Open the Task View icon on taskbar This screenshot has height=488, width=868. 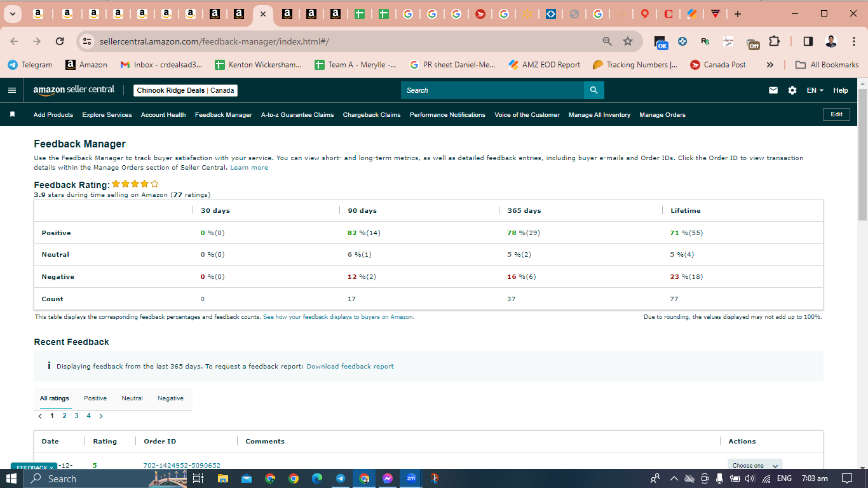pyautogui.click(x=198, y=478)
